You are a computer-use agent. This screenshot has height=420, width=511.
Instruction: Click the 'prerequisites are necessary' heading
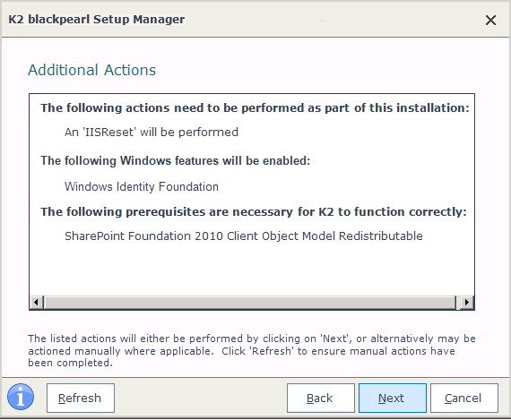point(254,211)
